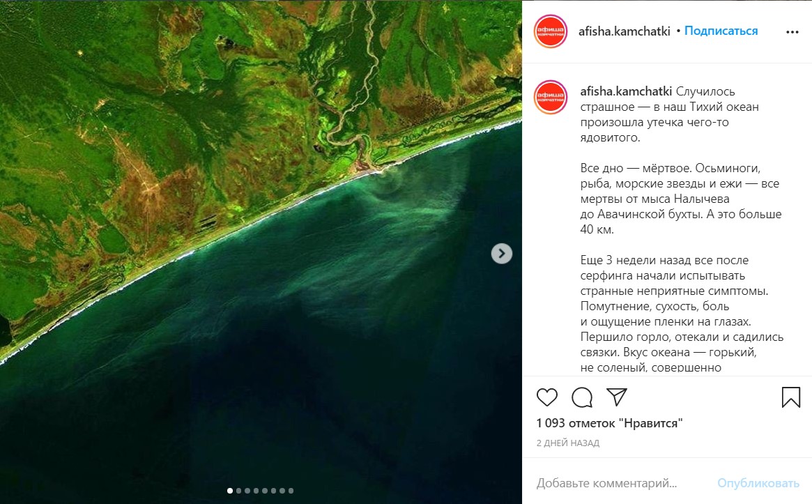Screen dimensions: 812x504
Task: Select the fourth carousel dot indicator
Action: [x=256, y=491]
